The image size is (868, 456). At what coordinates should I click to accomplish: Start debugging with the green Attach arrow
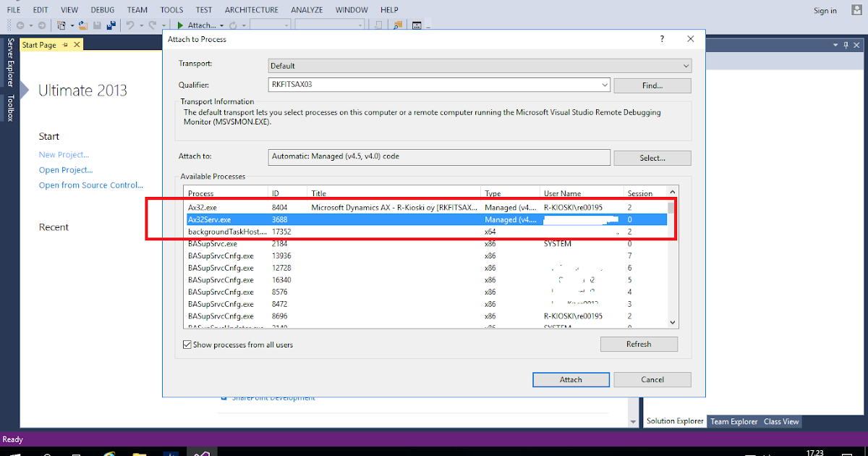pyautogui.click(x=180, y=24)
